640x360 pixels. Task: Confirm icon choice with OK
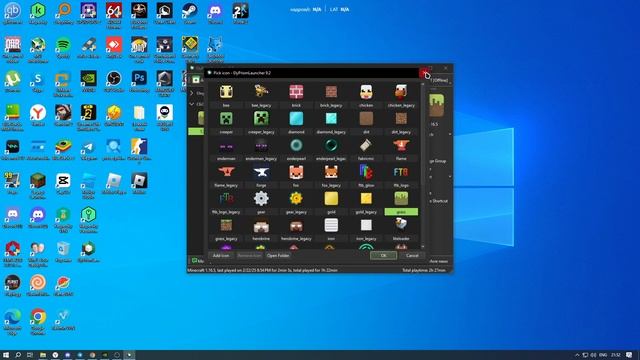(383, 256)
